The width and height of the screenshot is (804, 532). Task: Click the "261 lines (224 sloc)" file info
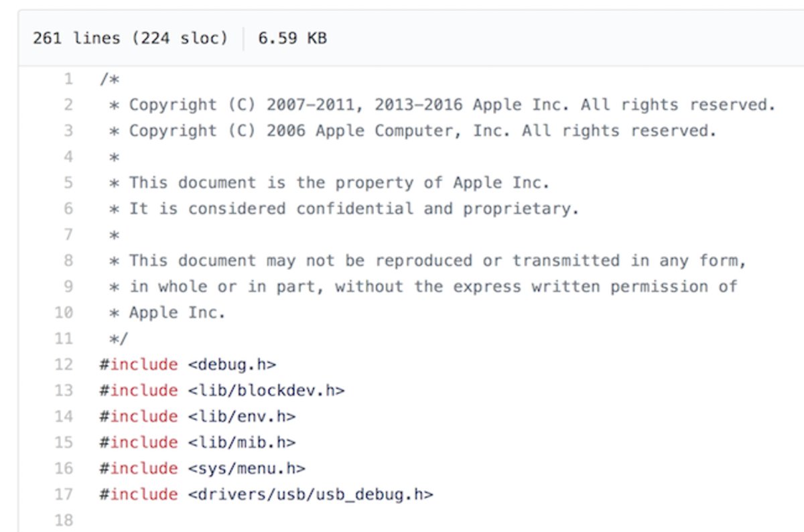130,38
